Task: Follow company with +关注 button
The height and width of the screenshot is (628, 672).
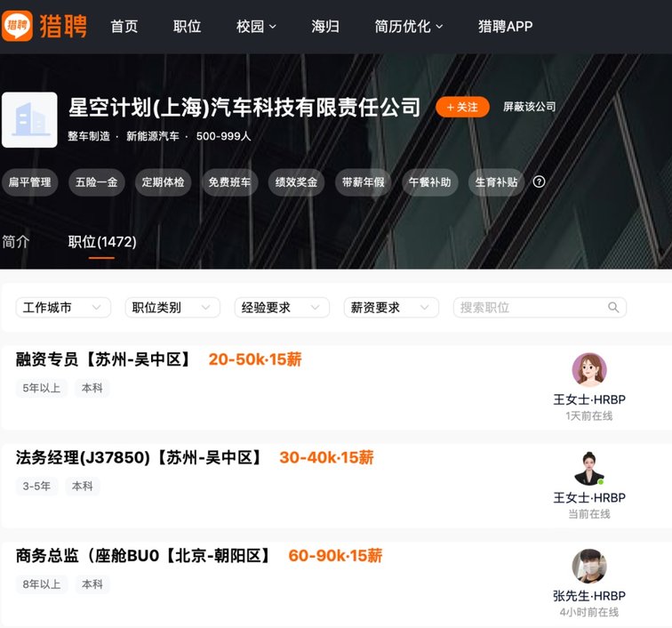Action: click(x=462, y=107)
